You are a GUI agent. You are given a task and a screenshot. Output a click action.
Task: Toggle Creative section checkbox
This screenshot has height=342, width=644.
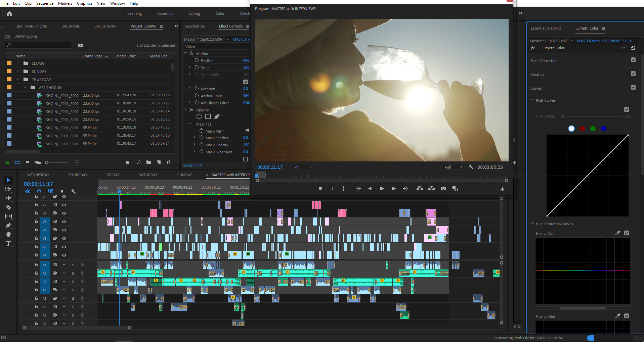[x=633, y=74]
